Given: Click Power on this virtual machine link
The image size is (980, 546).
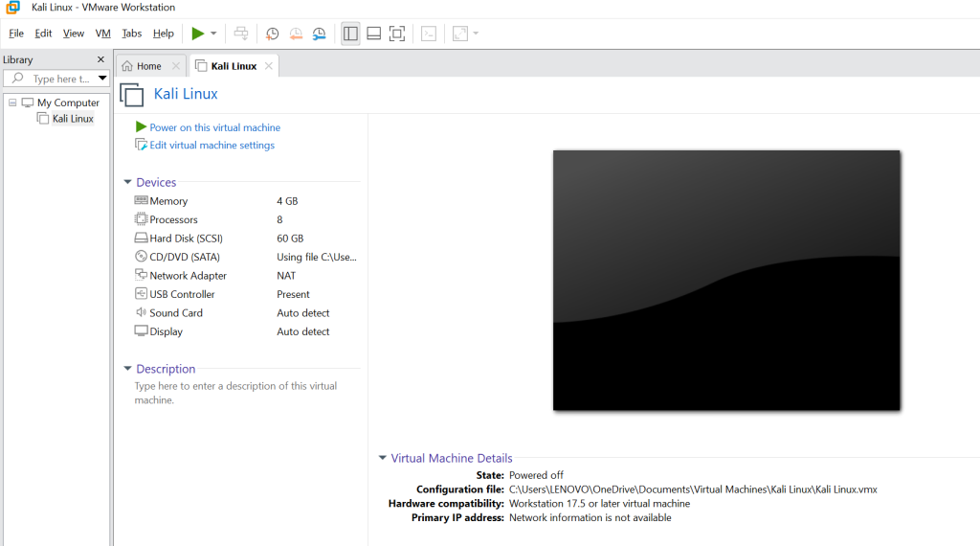Looking at the screenshot, I should coord(214,127).
